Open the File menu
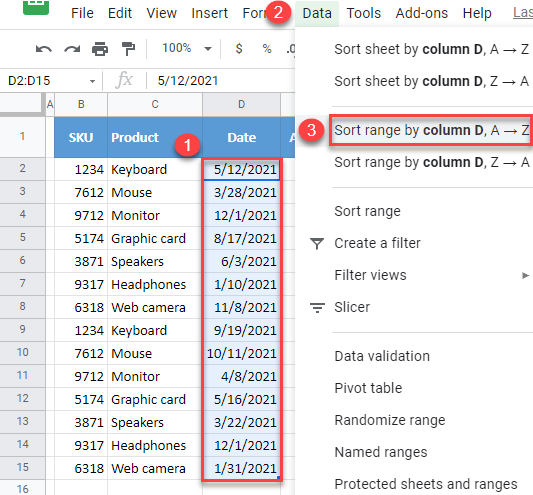Viewport: 533px width, 495px height. pyautogui.click(x=82, y=13)
